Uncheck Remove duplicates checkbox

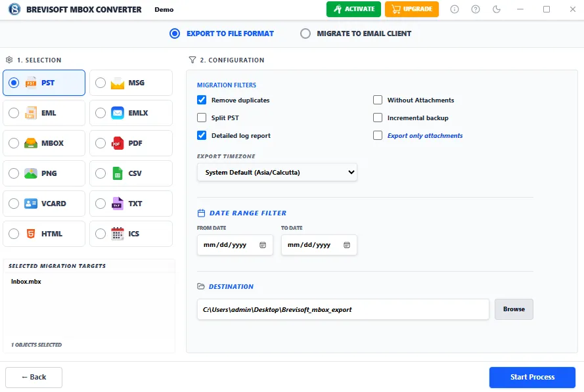coord(202,100)
